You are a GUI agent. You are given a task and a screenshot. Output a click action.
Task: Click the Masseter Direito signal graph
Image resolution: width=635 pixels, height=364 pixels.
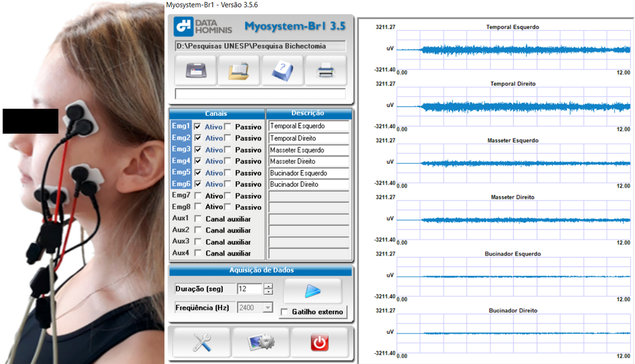coord(513,220)
